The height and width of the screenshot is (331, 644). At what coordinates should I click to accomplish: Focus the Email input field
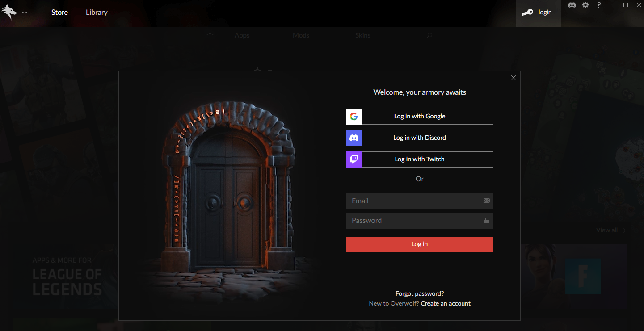420,201
